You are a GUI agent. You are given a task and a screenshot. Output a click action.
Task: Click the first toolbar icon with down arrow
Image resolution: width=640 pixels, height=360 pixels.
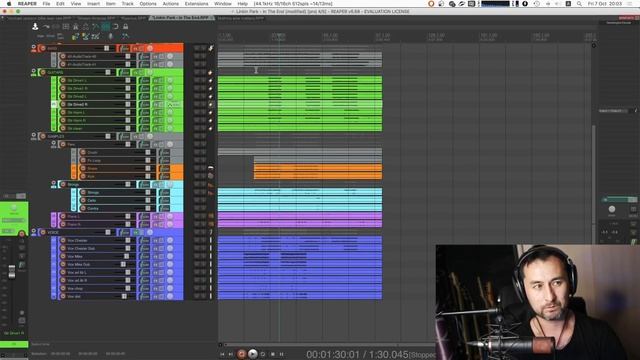tap(35, 27)
